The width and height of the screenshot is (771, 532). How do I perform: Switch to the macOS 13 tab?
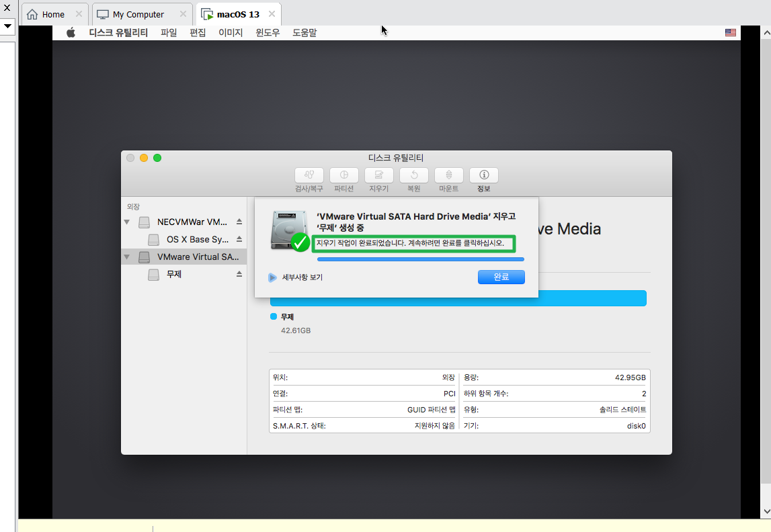tap(238, 14)
